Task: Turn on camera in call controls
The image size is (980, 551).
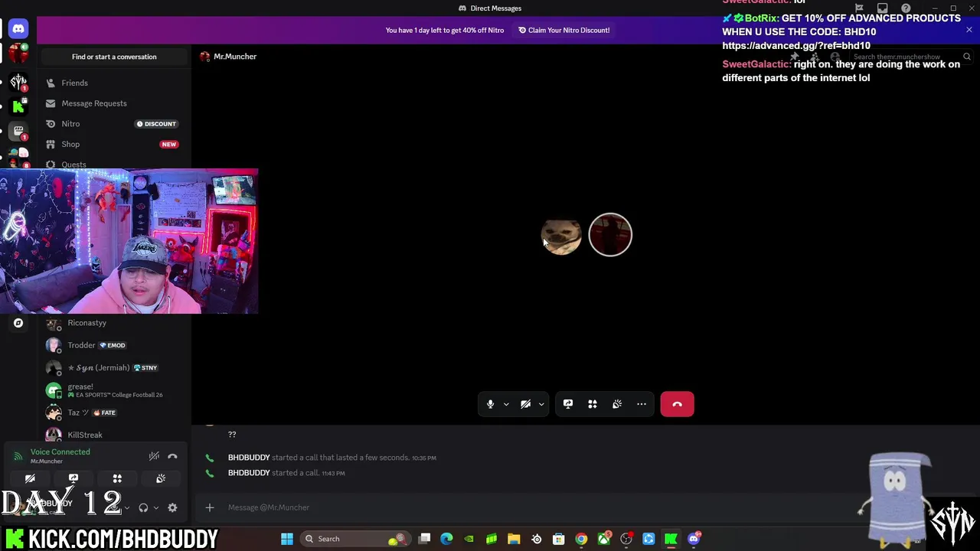Action: tap(525, 404)
